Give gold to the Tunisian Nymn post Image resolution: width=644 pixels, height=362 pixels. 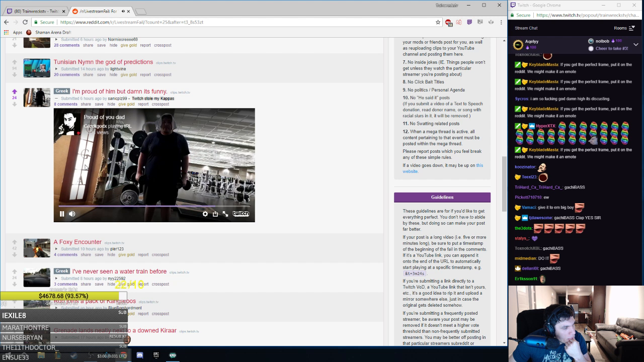pos(129,74)
